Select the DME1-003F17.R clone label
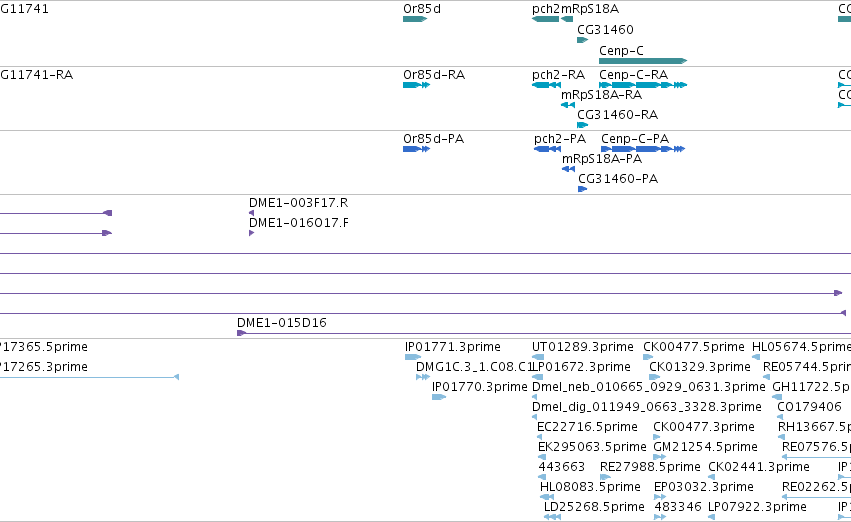Image resolution: width=851 pixels, height=522 pixels. pyautogui.click(x=299, y=203)
